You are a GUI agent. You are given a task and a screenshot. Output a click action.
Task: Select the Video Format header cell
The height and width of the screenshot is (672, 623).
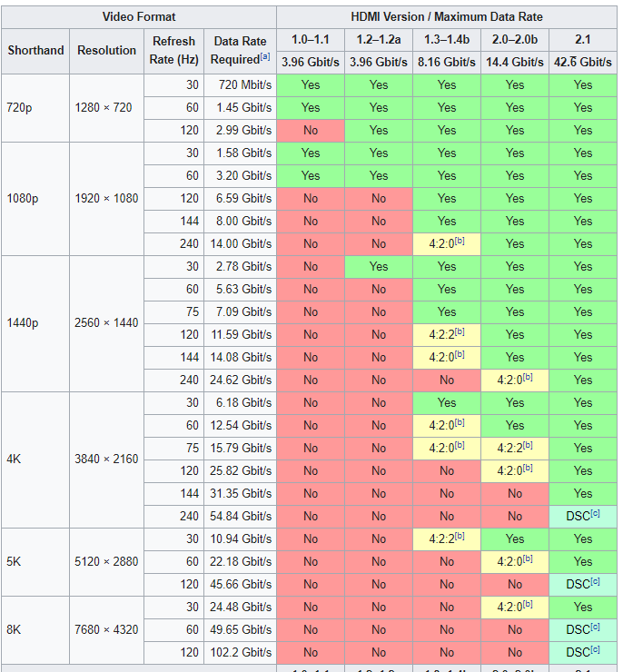139,17
